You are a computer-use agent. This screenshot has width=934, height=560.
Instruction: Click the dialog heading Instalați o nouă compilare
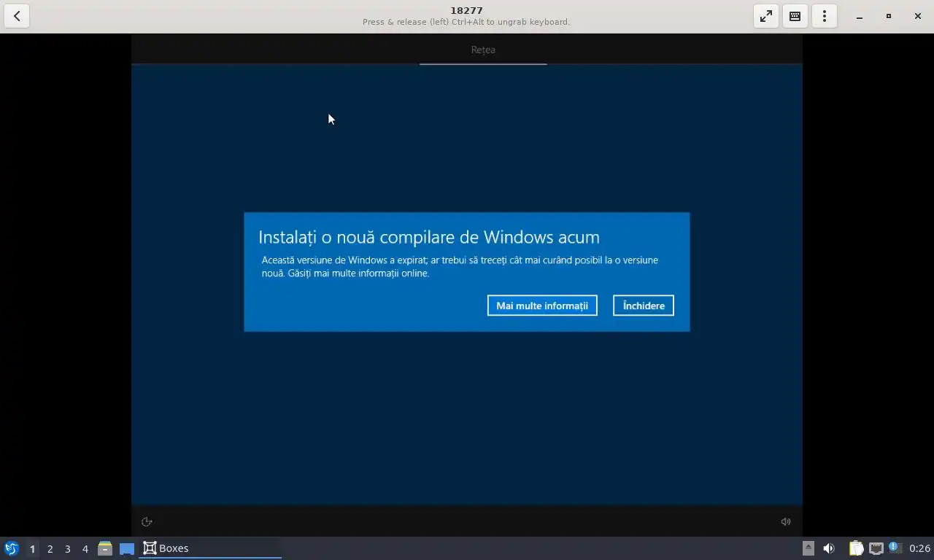pyautogui.click(x=429, y=237)
